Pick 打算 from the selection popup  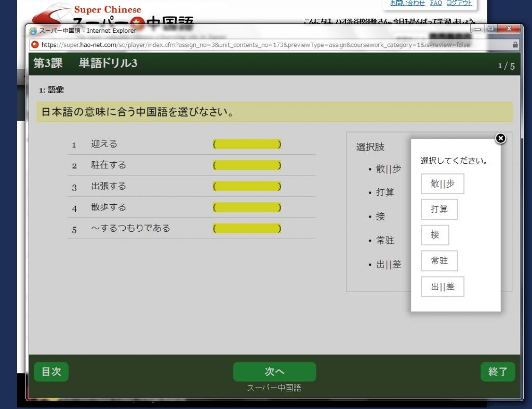tap(438, 209)
